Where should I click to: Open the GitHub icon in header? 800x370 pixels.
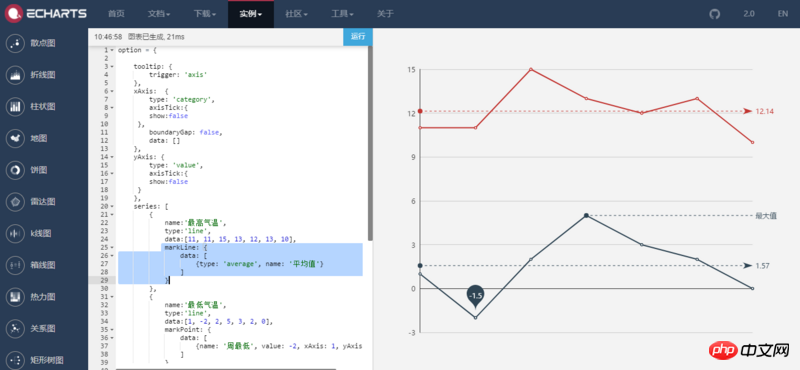(714, 14)
